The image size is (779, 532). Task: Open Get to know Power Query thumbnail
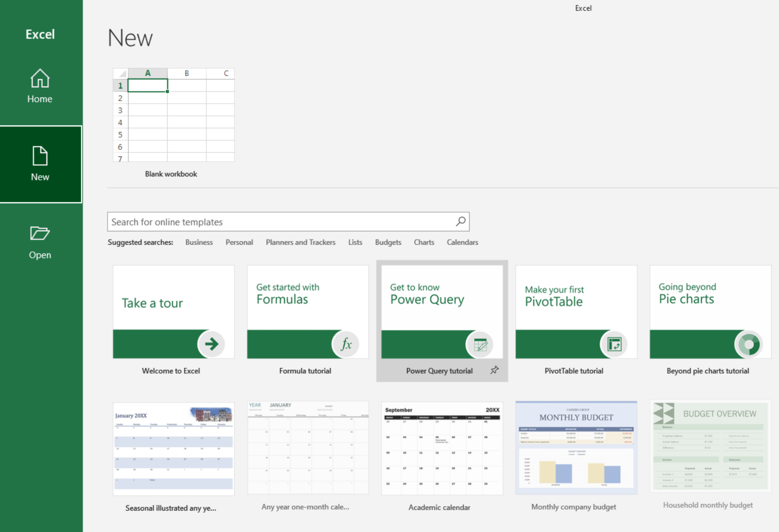442,312
